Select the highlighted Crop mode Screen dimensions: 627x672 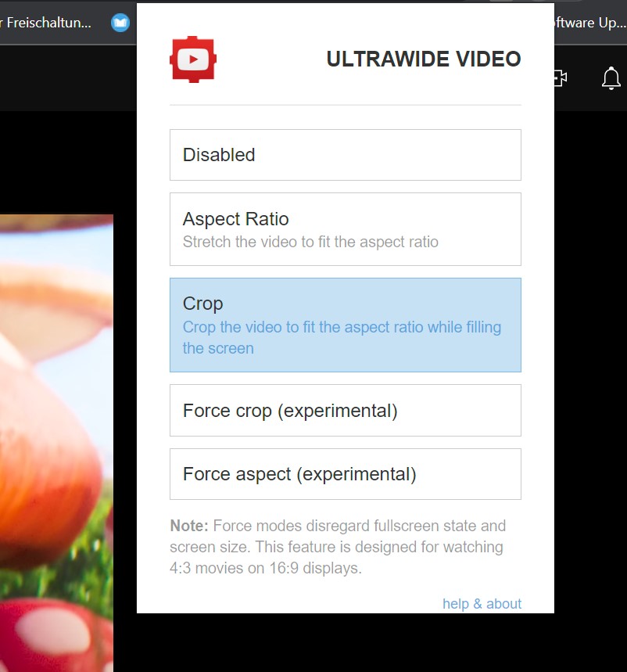(x=346, y=325)
